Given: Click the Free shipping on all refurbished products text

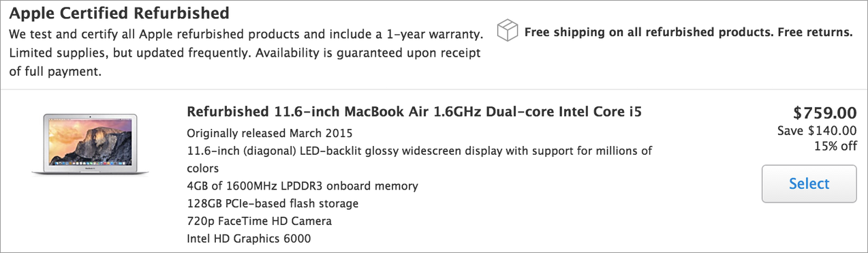Looking at the screenshot, I should coord(648,32).
